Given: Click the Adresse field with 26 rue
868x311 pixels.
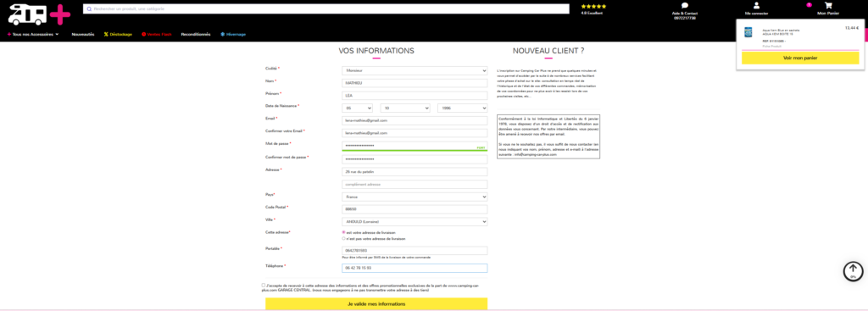Looking at the screenshot, I should click(415, 172).
